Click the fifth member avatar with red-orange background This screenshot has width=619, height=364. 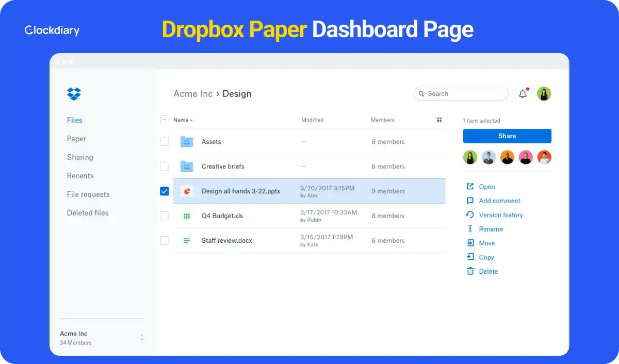(544, 157)
